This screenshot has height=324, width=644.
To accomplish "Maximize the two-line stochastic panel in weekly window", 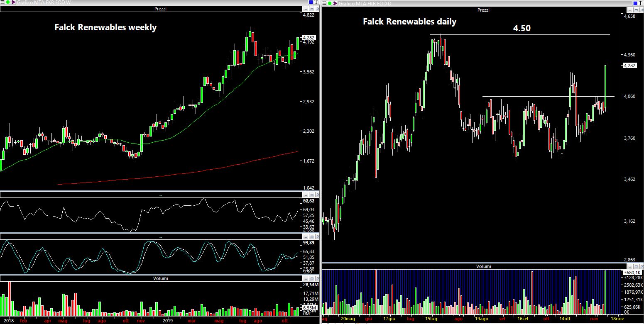I will pos(311,236).
